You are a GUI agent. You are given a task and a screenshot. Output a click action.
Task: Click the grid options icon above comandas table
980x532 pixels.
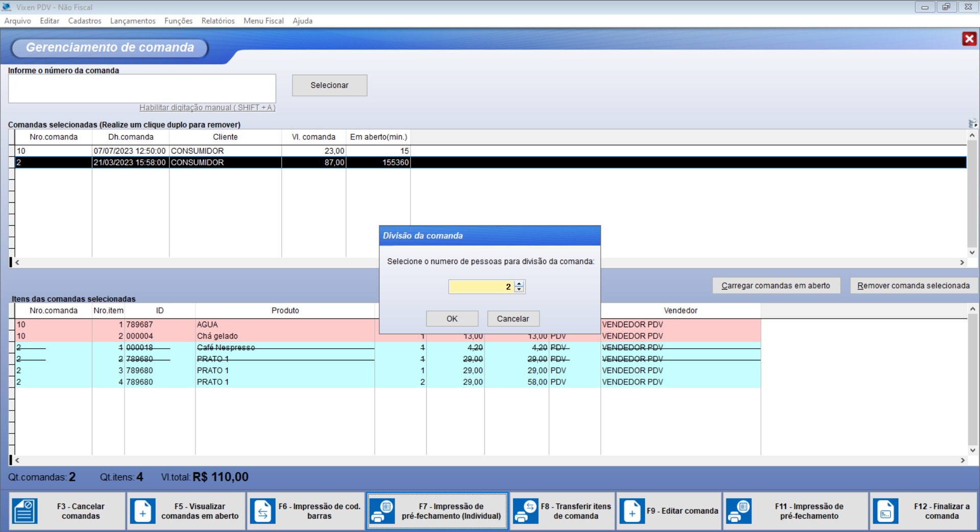tap(972, 124)
